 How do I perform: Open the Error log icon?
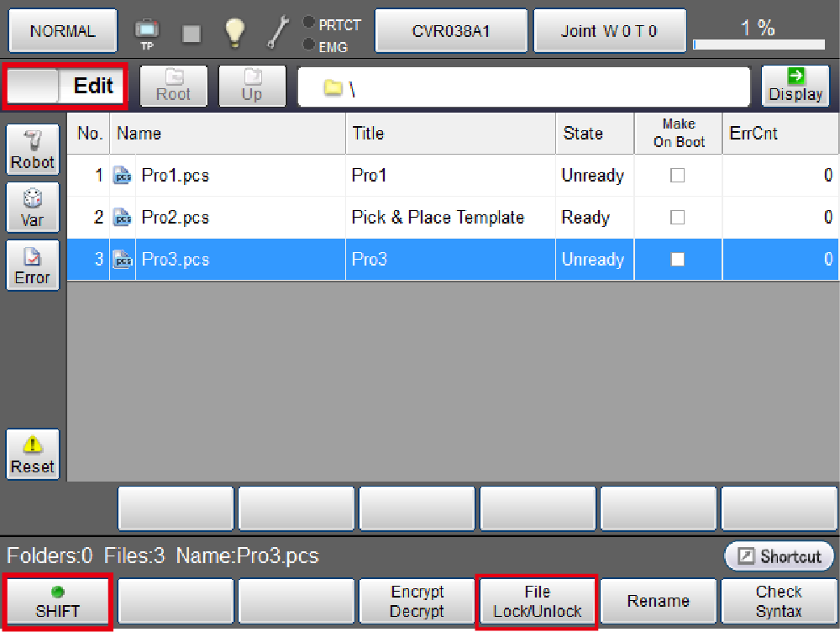(33, 266)
